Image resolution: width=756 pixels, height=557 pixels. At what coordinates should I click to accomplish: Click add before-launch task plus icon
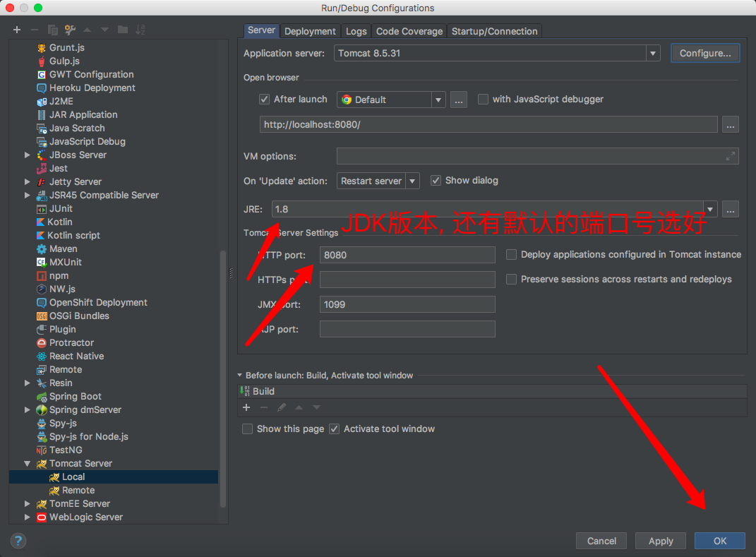[x=246, y=407]
